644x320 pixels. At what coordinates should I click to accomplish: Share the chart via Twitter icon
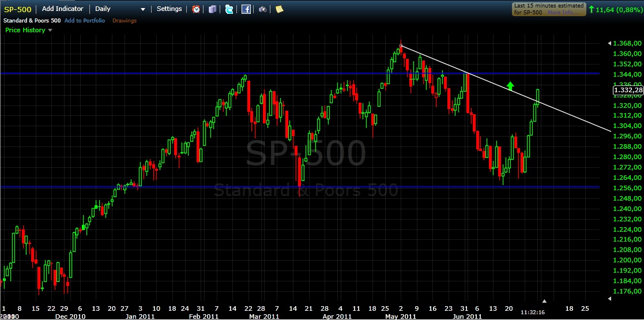[x=229, y=9]
